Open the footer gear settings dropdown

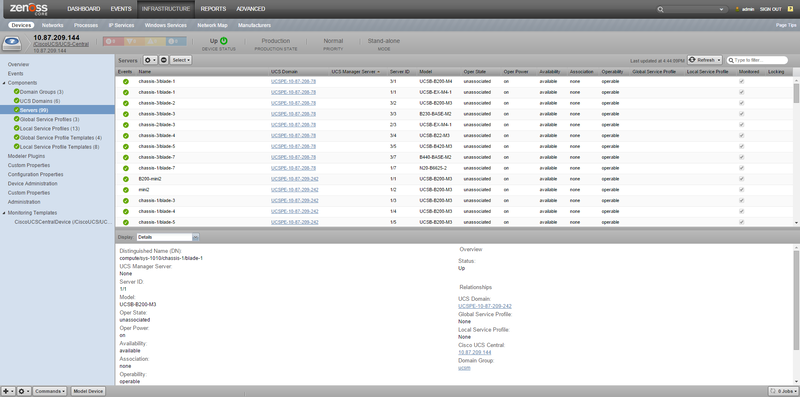[24, 391]
